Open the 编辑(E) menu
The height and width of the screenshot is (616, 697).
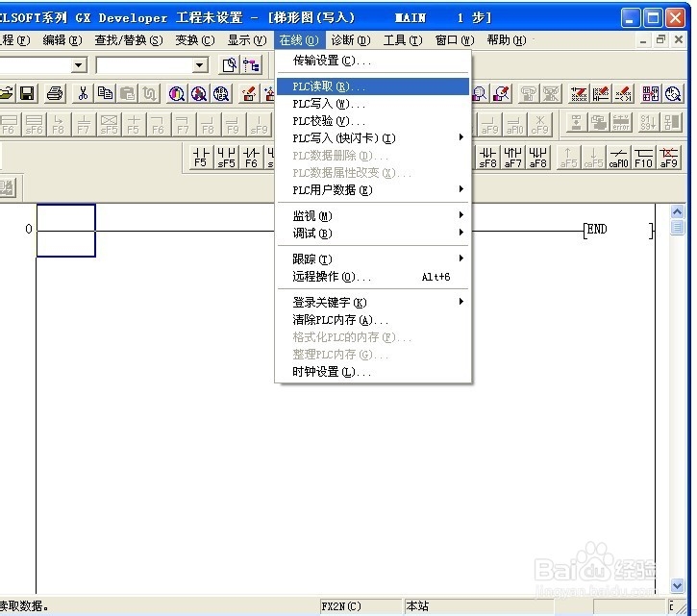click(x=62, y=40)
